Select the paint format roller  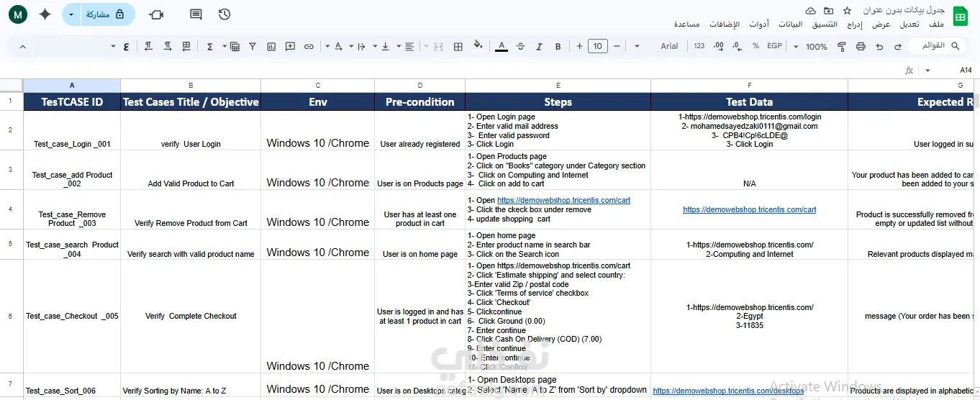[x=841, y=46]
